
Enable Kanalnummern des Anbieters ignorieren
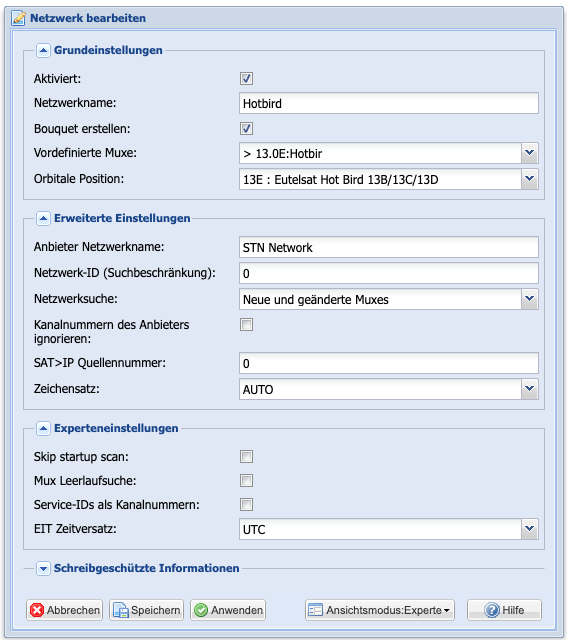247,325
